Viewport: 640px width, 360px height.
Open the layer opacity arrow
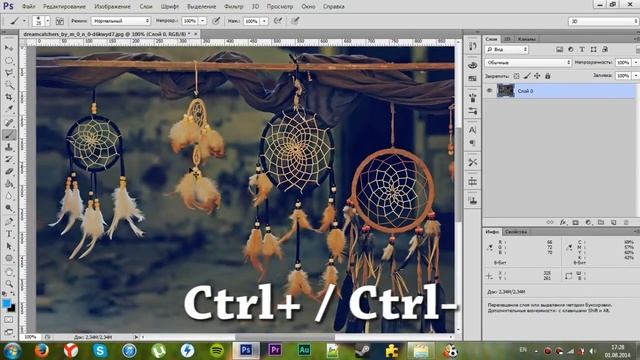point(636,62)
